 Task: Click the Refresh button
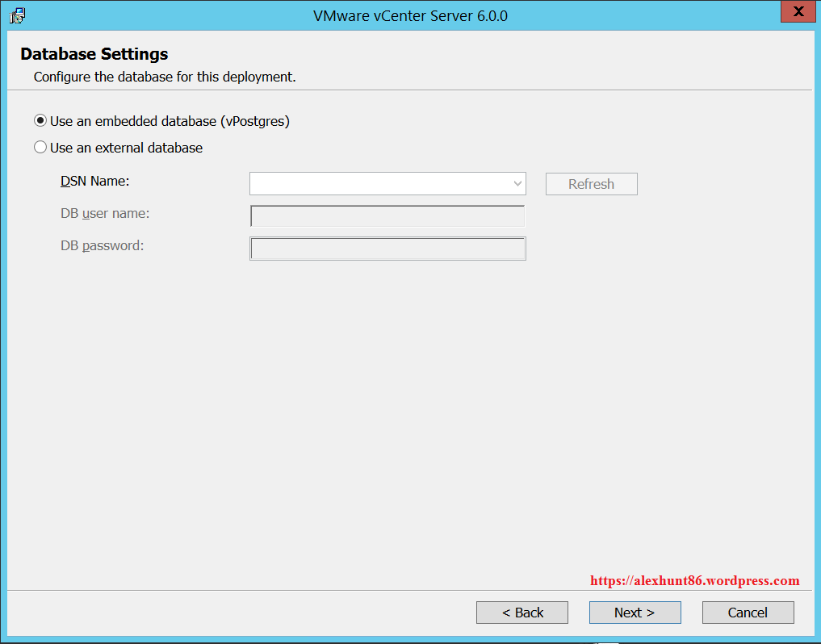coord(591,184)
